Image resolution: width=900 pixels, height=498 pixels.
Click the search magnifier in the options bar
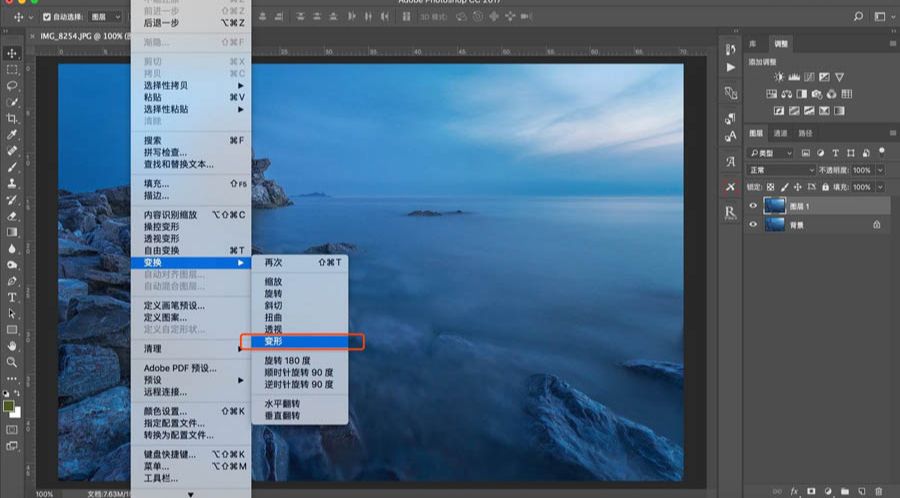click(858, 17)
